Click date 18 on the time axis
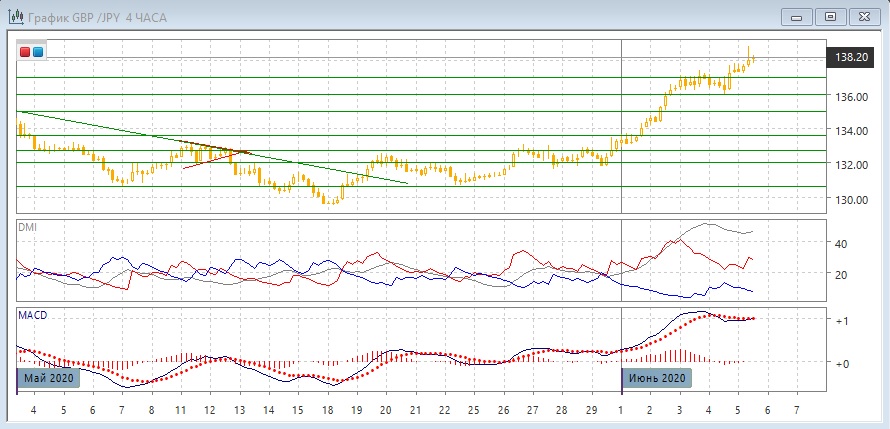The image size is (890, 429). coord(326,411)
